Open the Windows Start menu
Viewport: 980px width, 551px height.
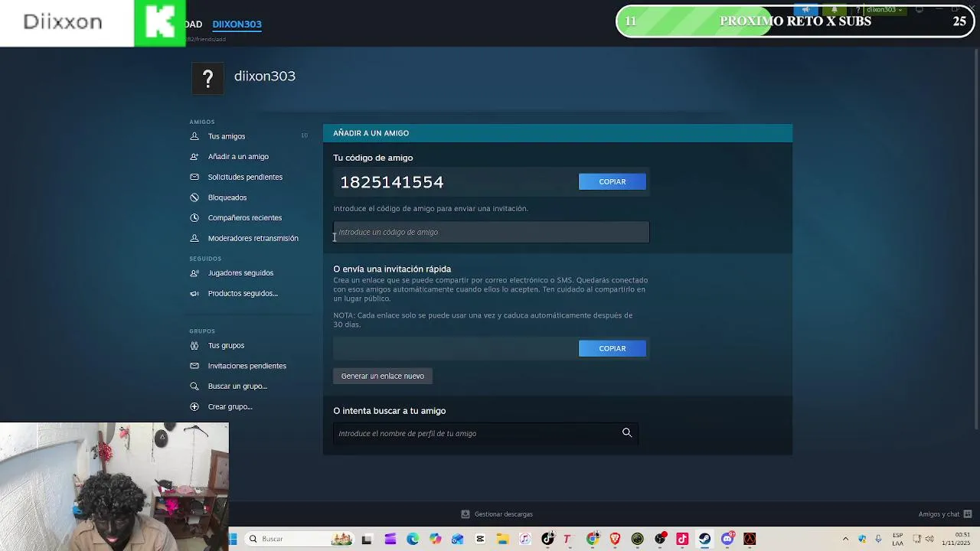233,539
